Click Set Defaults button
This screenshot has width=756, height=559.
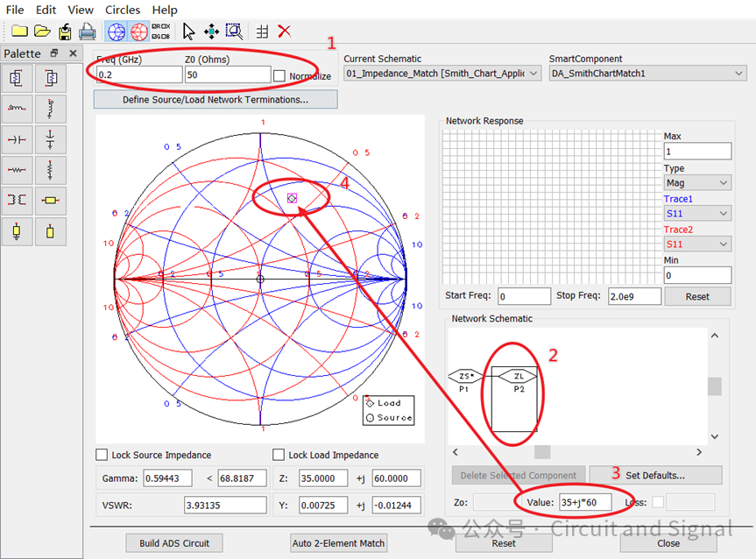(x=656, y=475)
